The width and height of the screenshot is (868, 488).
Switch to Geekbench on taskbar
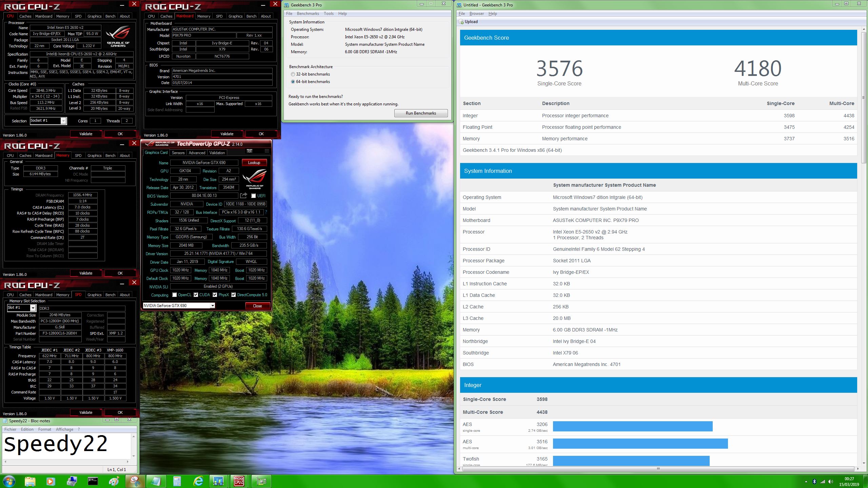coord(219,481)
